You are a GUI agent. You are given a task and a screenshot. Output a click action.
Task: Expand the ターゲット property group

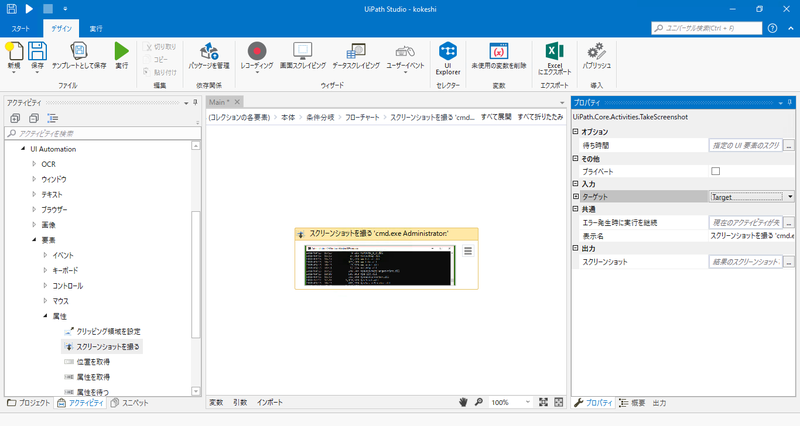576,196
